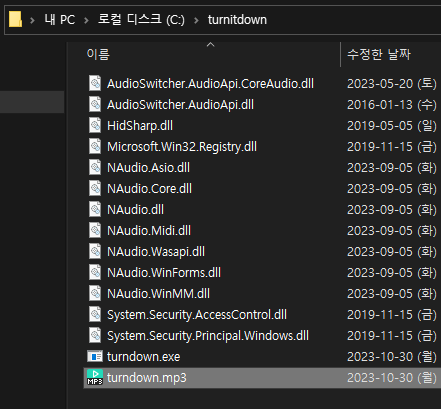
Task: Click the turndown.exe application icon
Action: 95,356
